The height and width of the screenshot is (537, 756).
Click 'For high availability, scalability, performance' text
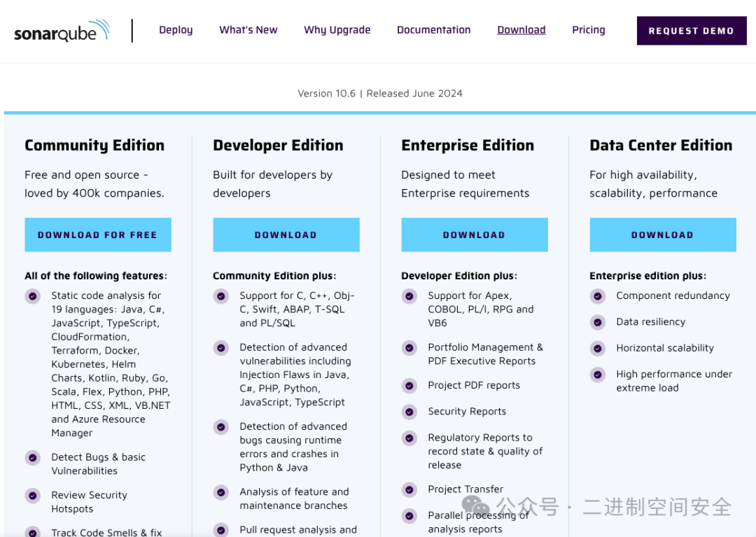coord(653,183)
